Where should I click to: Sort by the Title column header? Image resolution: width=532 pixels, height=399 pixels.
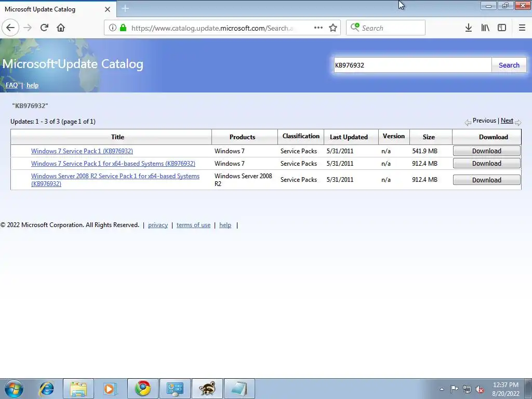117,137
